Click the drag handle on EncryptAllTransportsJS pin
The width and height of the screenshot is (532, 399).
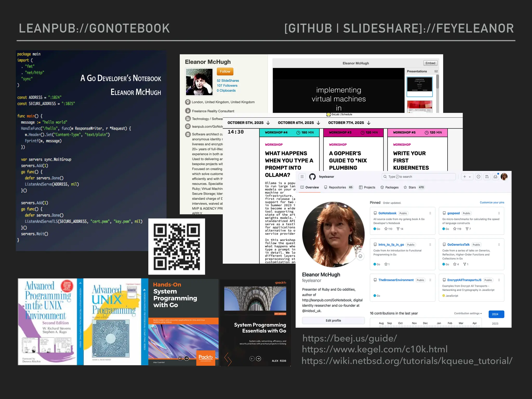(x=499, y=280)
